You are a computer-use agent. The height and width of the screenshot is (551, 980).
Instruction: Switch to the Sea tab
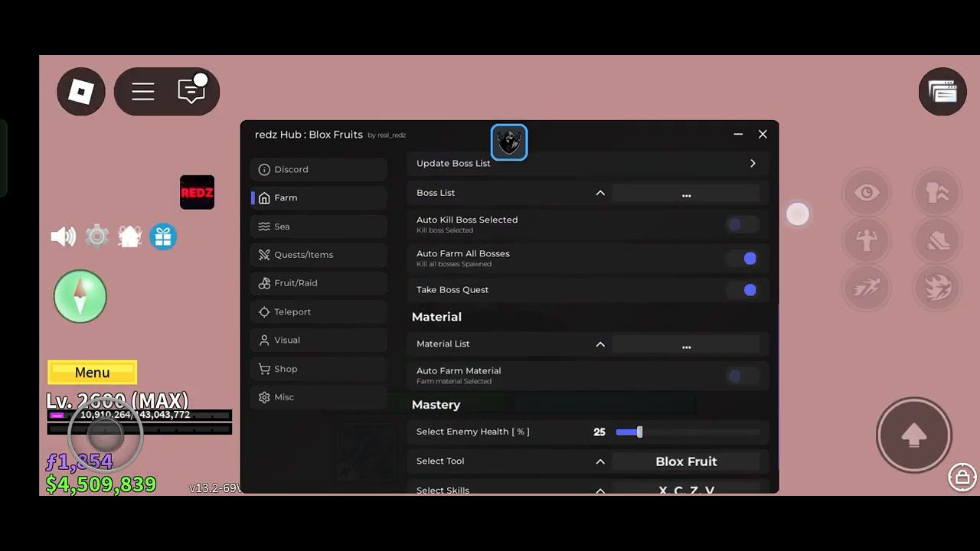click(x=318, y=227)
